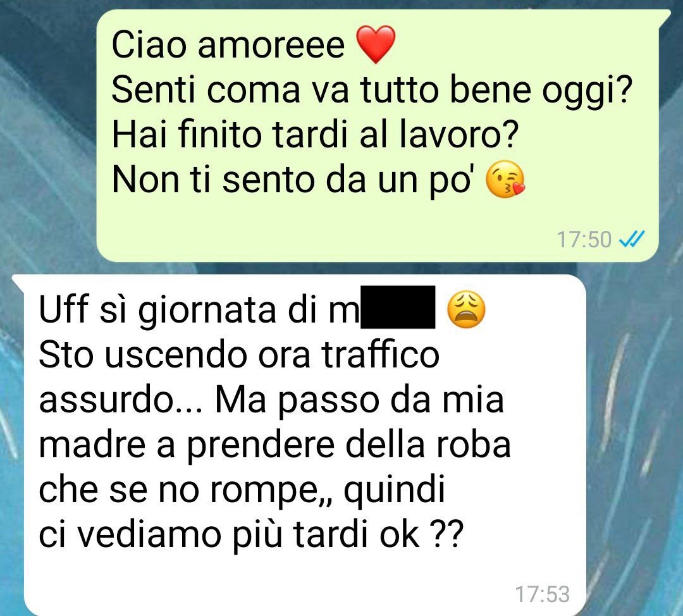The height and width of the screenshot is (616, 683).
Task: Click "assurdo... Ma passo da mia" line
Action: pyautogui.click(x=271, y=400)
